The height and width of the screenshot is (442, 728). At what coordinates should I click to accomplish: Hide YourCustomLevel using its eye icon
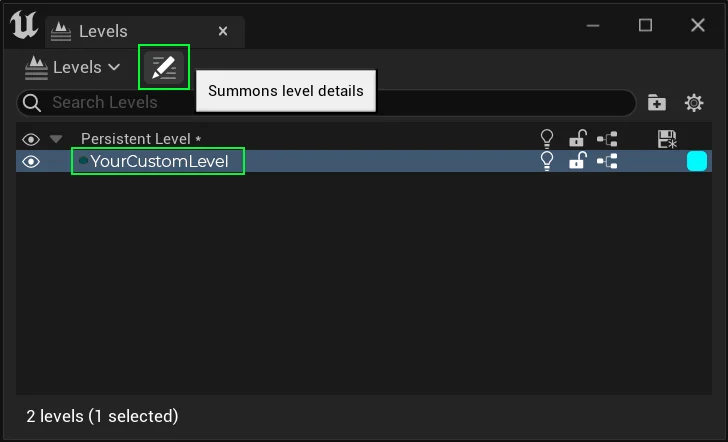(x=31, y=161)
